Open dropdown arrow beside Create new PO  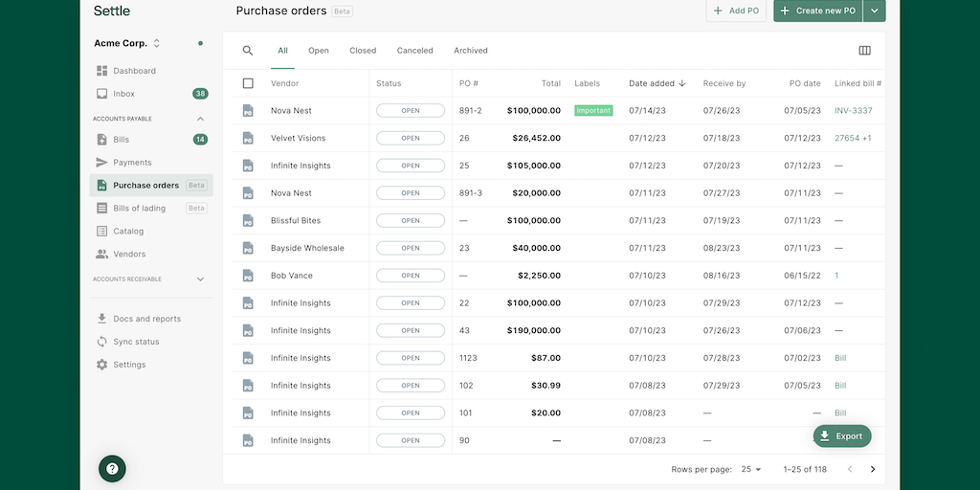click(x=874, y=11)
